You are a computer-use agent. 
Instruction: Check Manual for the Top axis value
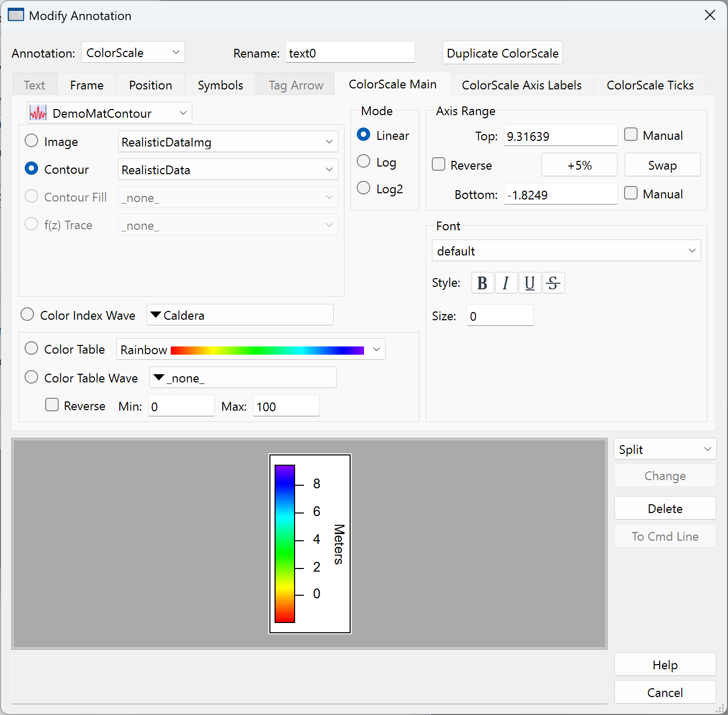(x=631, y=135)
